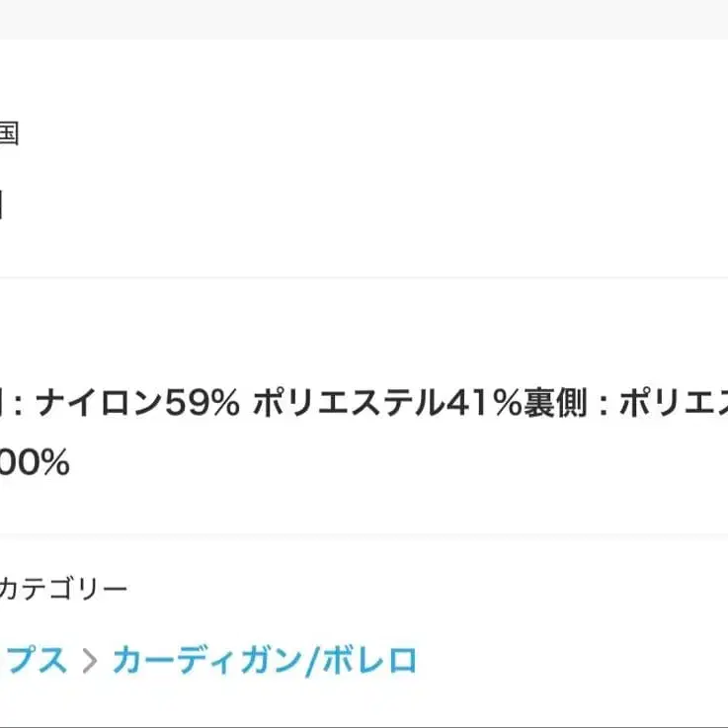The image size is (728, 728).
Task: Click the カテゴリー section heading
Action: click(x=63, y=591)
